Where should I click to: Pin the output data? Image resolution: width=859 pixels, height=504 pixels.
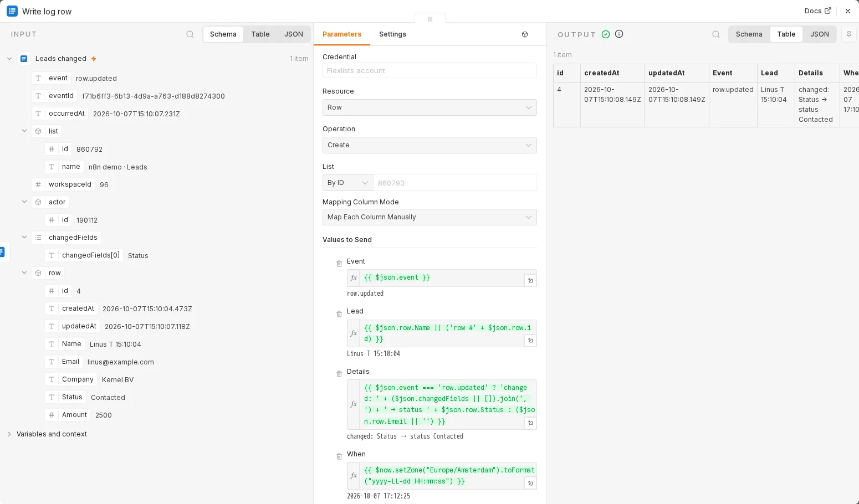[x=848, y=34]
